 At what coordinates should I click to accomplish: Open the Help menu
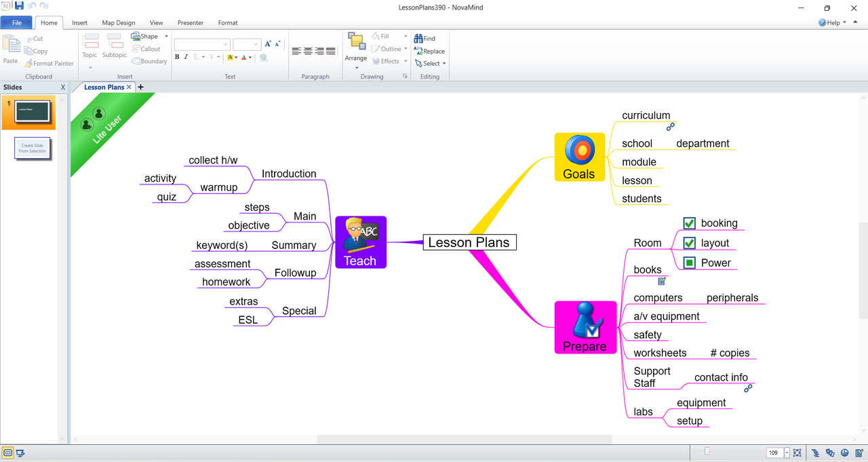[832, 22]
